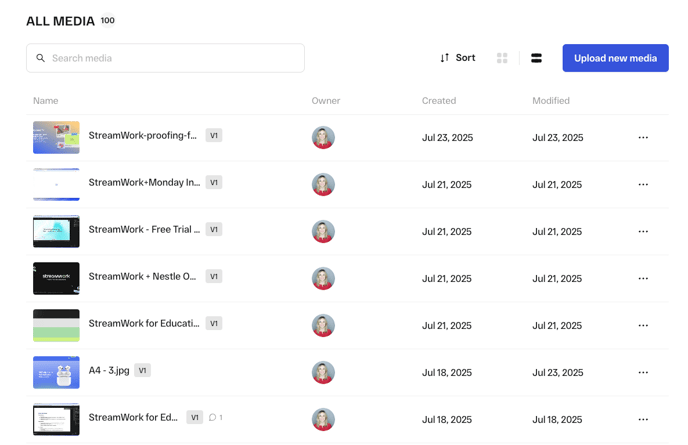Click the magnifier search icon

41,58
